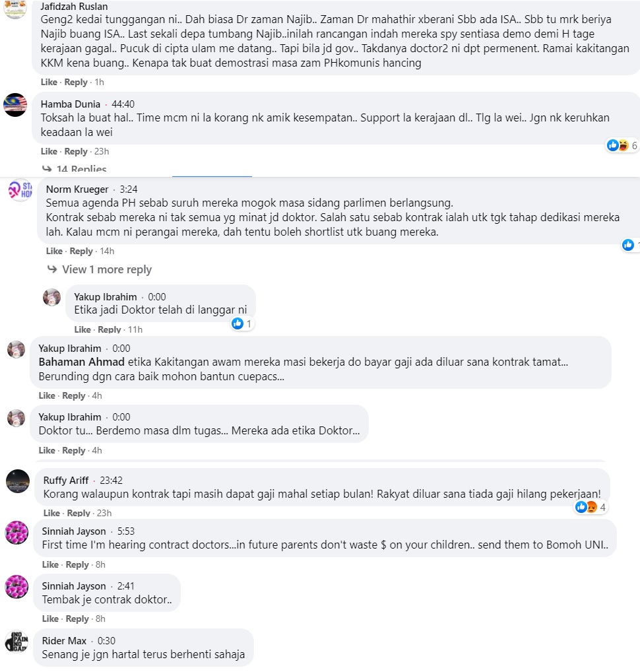Open Sinniah Jayson's profile name at 5:53 comment
The width and height of the screenshot is (640, 672).
[x=73, y=531]
